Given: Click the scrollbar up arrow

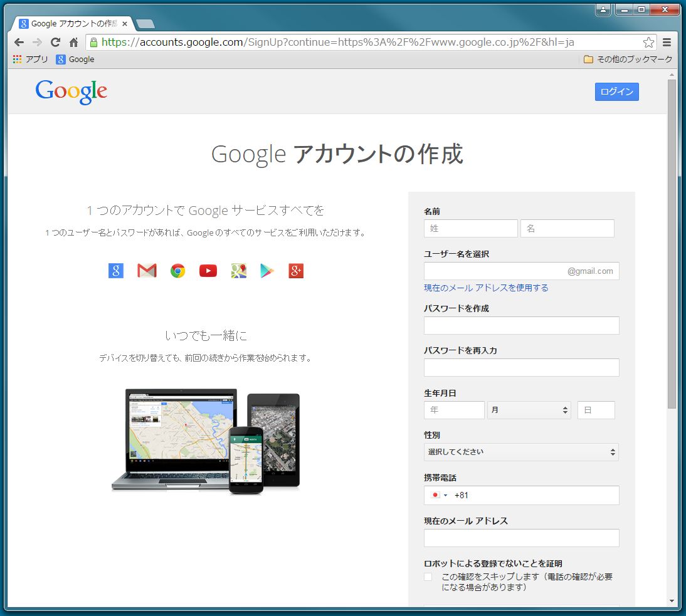Looking at the screenshot, I should pos(672,75).
